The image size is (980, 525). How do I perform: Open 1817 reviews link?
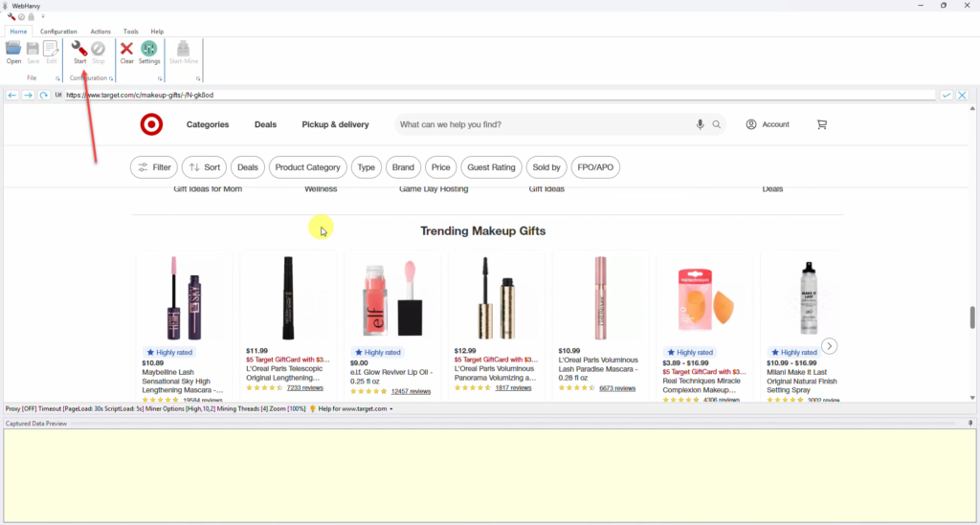(x=513, y=387)
